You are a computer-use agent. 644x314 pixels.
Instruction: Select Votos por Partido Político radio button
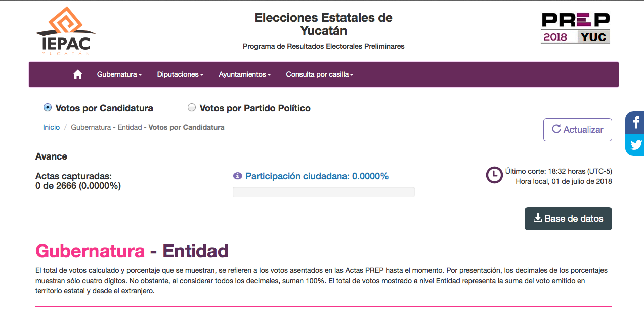point(192,107)
